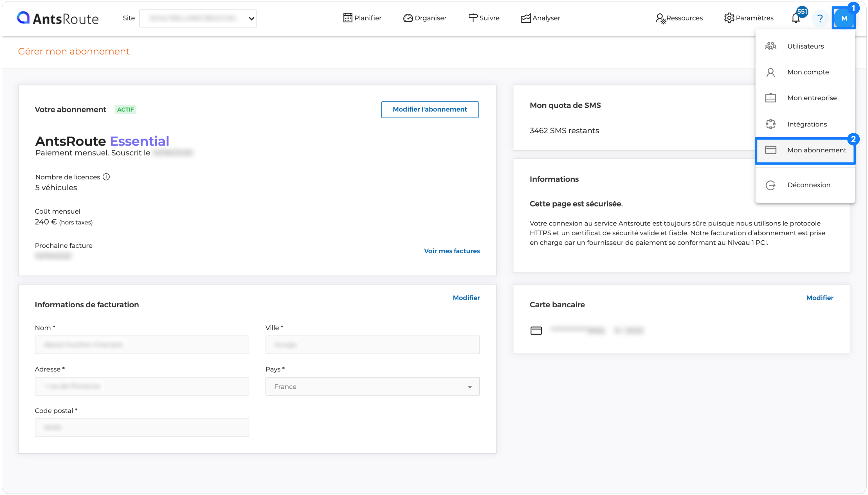Select Mon entreprise in the user menu
This screenshot has width=868, height=495.
(x=805, y=98)
